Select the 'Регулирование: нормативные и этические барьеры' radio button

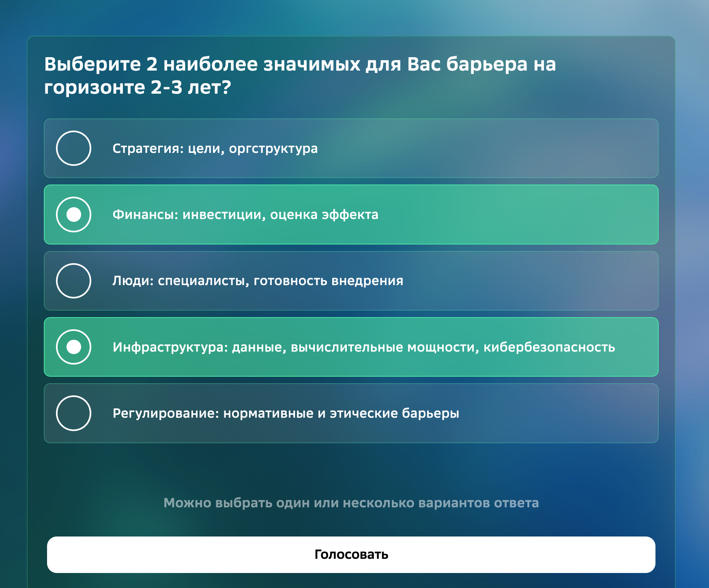click(73, 413)
